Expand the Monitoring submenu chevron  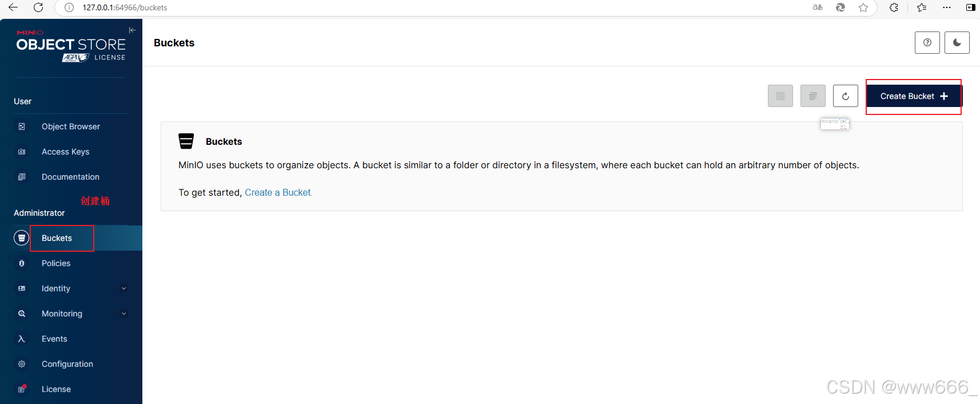point(124,314)
